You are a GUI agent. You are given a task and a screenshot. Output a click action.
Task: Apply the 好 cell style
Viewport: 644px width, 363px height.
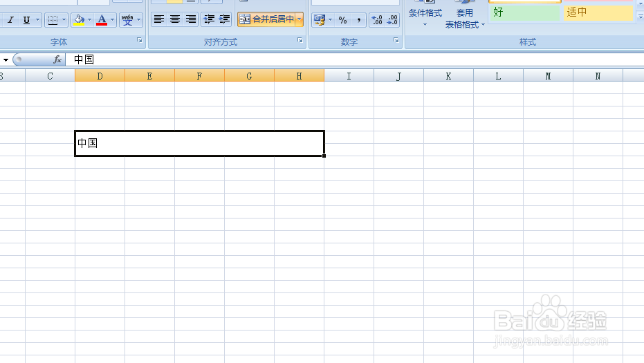coord(524,12)
